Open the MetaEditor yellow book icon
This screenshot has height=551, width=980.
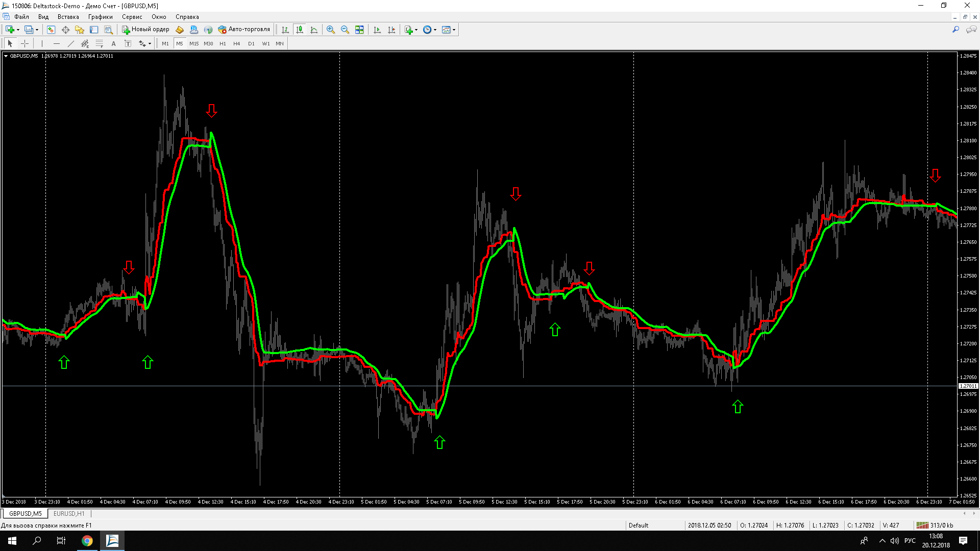click(x=180, y=30)
